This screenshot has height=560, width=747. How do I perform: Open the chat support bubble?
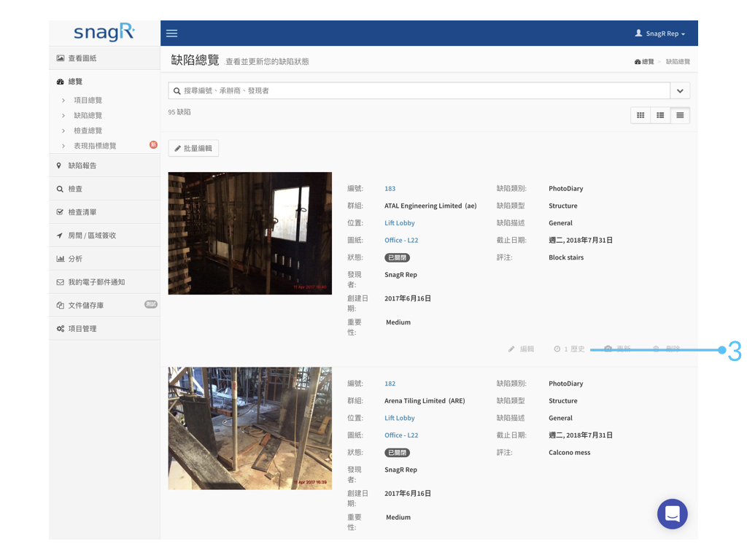672,514
